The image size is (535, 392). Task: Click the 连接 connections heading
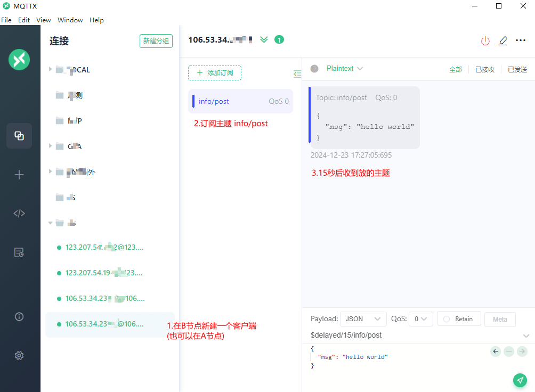coord(59,41)
